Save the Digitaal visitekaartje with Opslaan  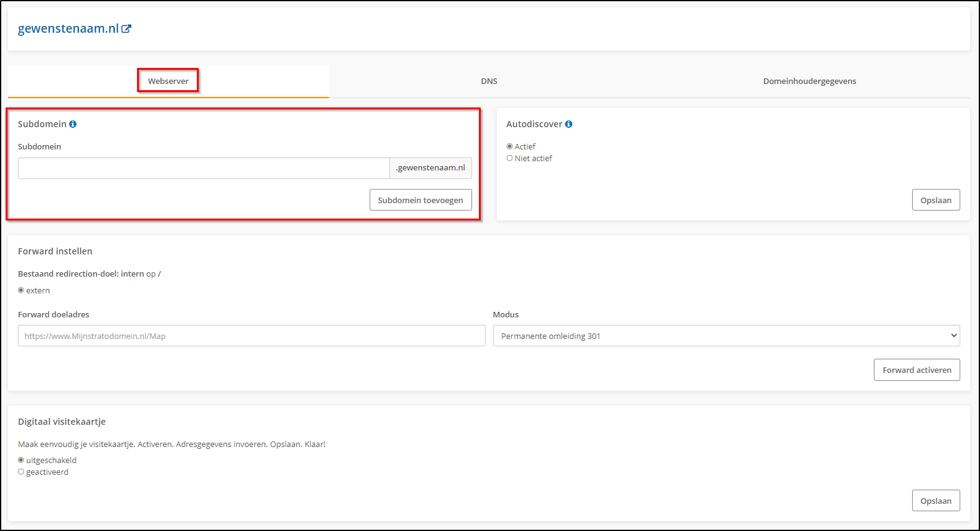tap(936, 501)
